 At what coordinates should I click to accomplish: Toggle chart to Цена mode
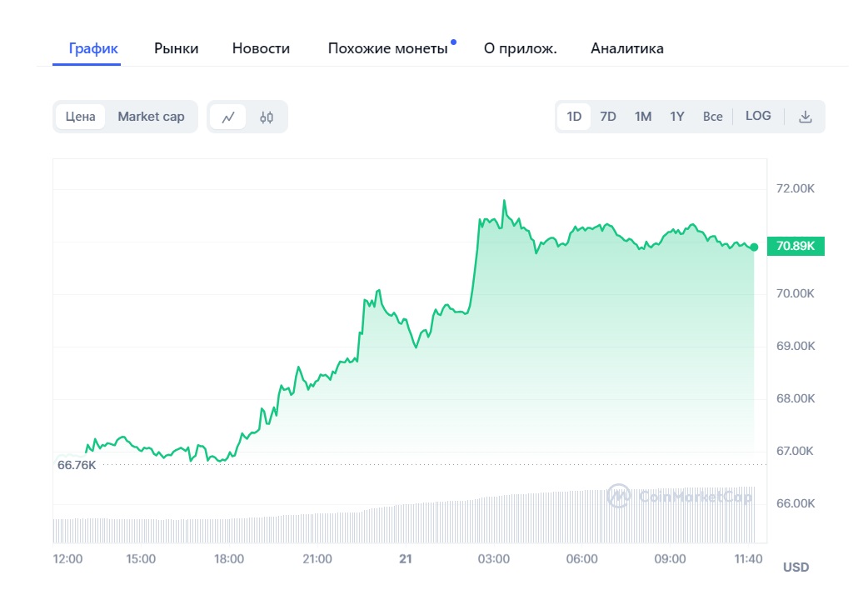[x=81, y=117]
